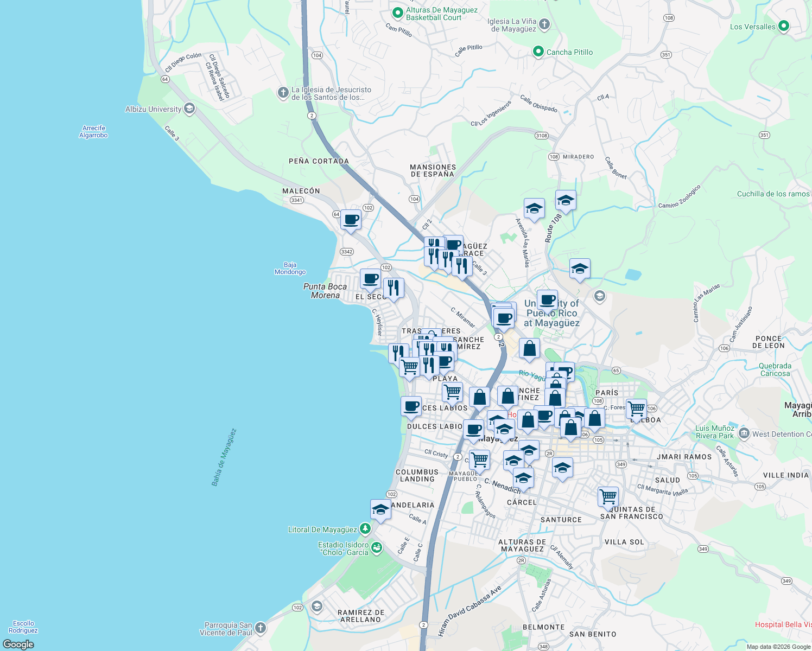Screen dimensions: 812x651
Task: Click the graduation cap marker at Albizu University
Action: tap(188, 108)
